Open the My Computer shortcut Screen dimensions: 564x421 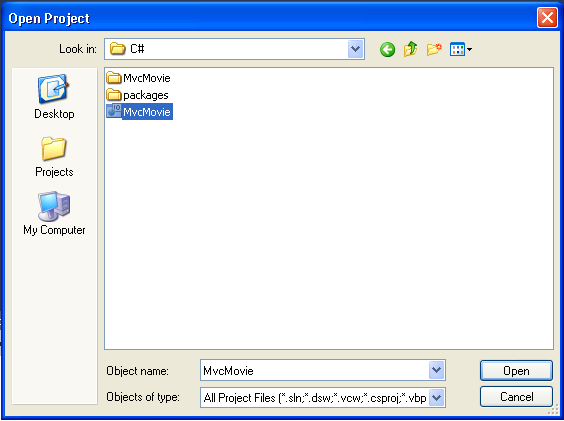[54, 214]
